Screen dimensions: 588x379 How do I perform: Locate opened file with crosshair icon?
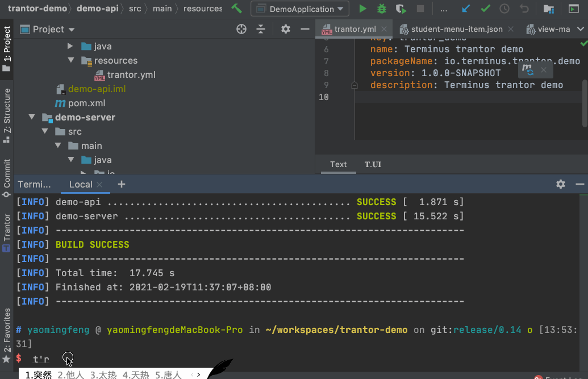pyautogui.click(x=241, y=29)
